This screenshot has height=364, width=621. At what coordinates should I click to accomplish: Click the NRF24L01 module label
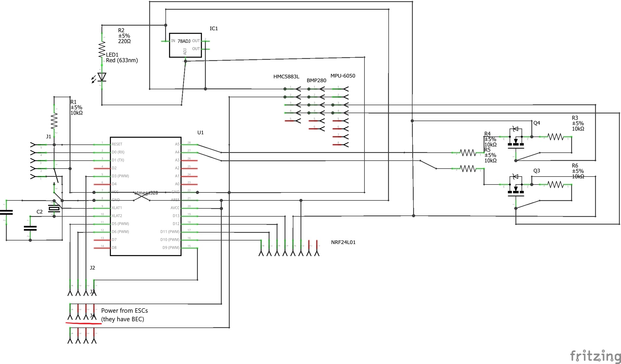(x=343, y=242)
